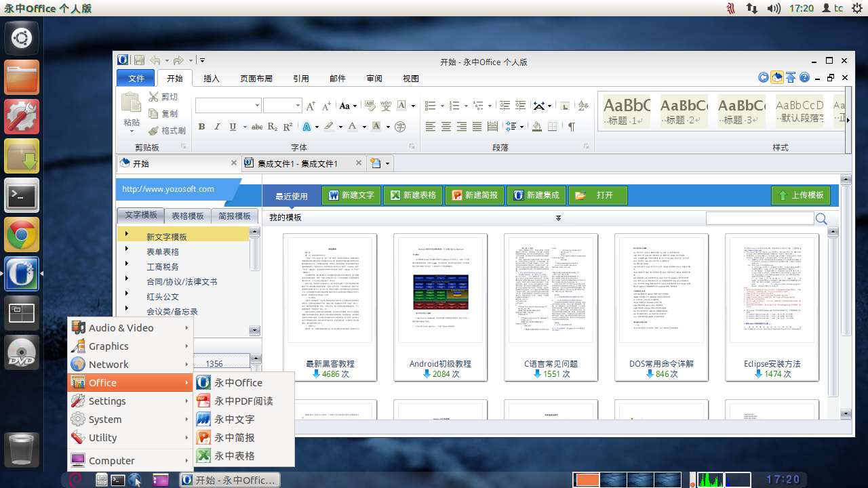Open Chrome from the Ubuntu launcher
This screenshot has width=868, height=488.
22,235
